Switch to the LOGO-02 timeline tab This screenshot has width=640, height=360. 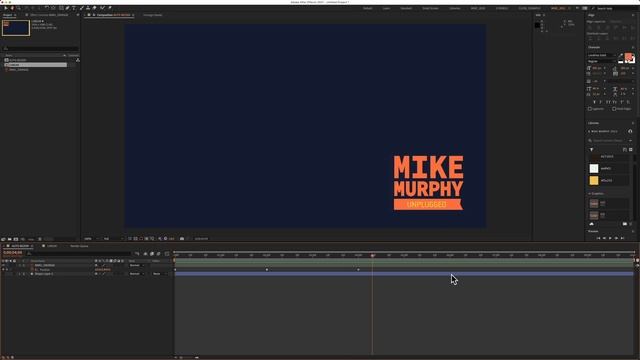coord(52,246)
